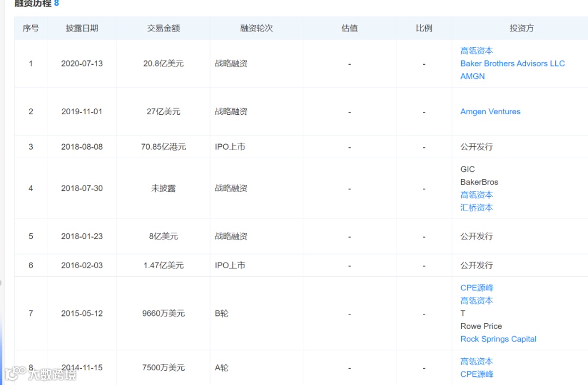The width and height of the screenshot is (588, 385).
Task: Select the 投资方 column header
Action: tap(521, 28)
